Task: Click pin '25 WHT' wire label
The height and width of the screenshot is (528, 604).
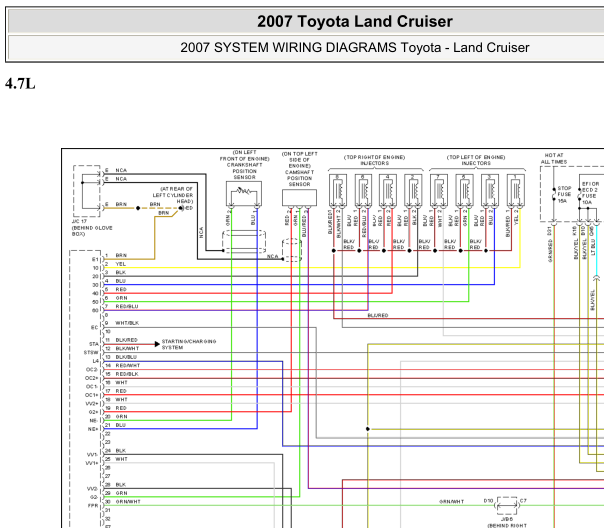Action: coord(116,459)
